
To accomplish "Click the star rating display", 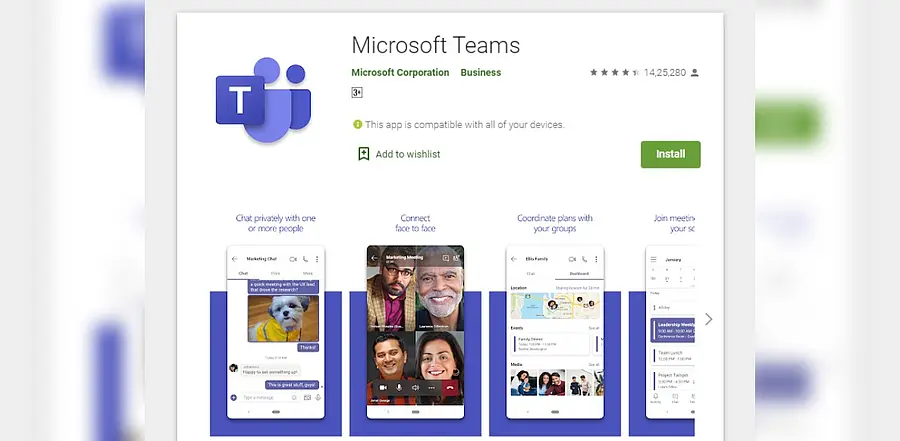I will coord(614,72).
